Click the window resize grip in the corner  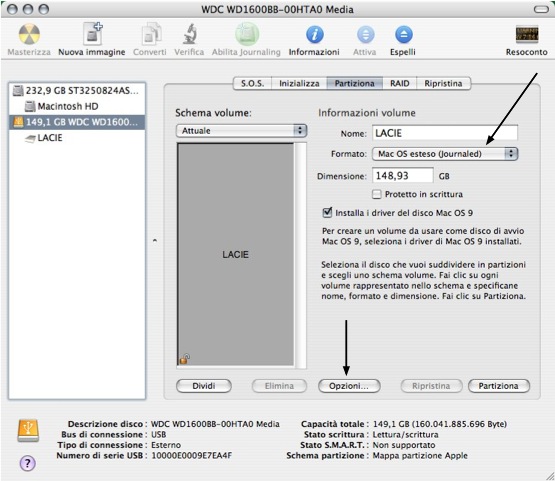tap(549, 475)
